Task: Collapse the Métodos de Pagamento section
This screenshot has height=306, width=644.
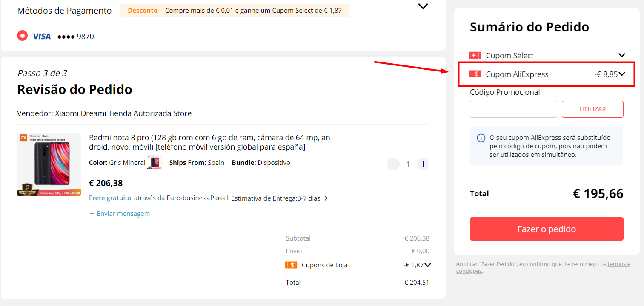Action: coord(423,6)
